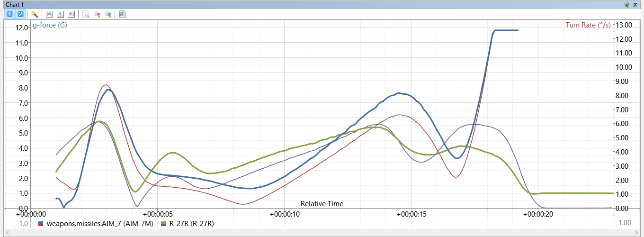Image resolution: width=644 pixels, height=237 pixels.
Task: Click the page magnifier zoom-to-fit icon
Action: 86,14
